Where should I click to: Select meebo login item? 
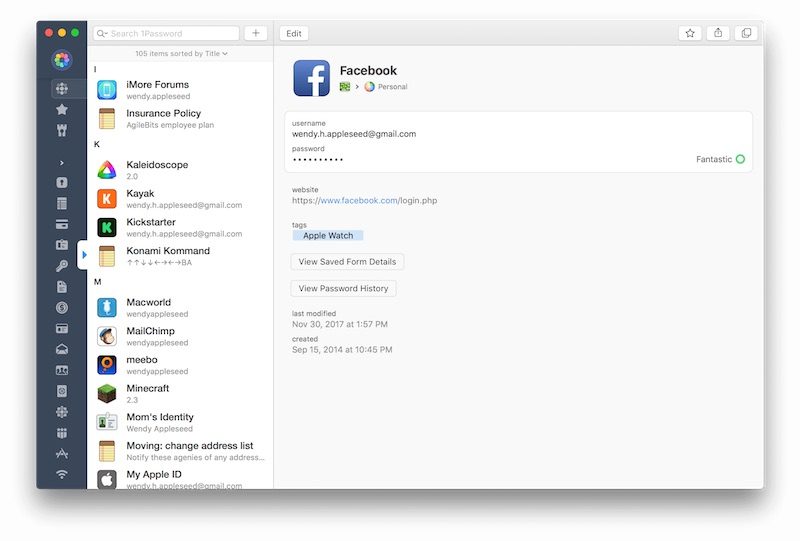tap(181, 364)
